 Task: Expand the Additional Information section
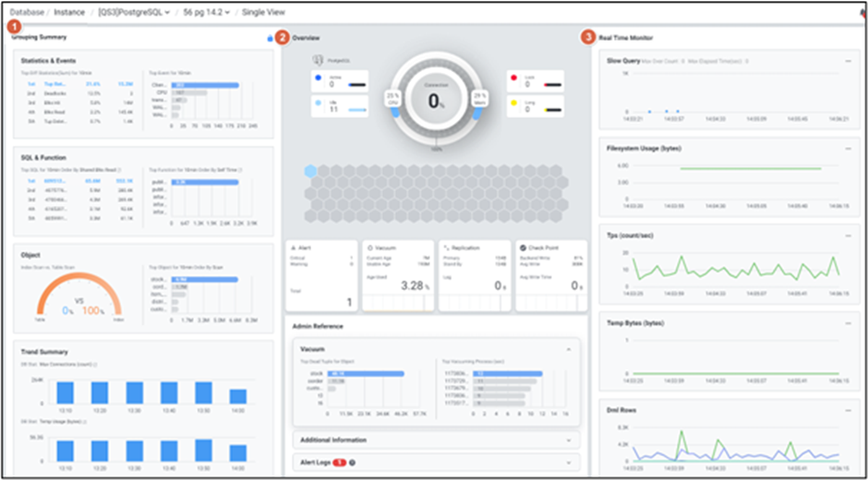click(x=571, y=439)
